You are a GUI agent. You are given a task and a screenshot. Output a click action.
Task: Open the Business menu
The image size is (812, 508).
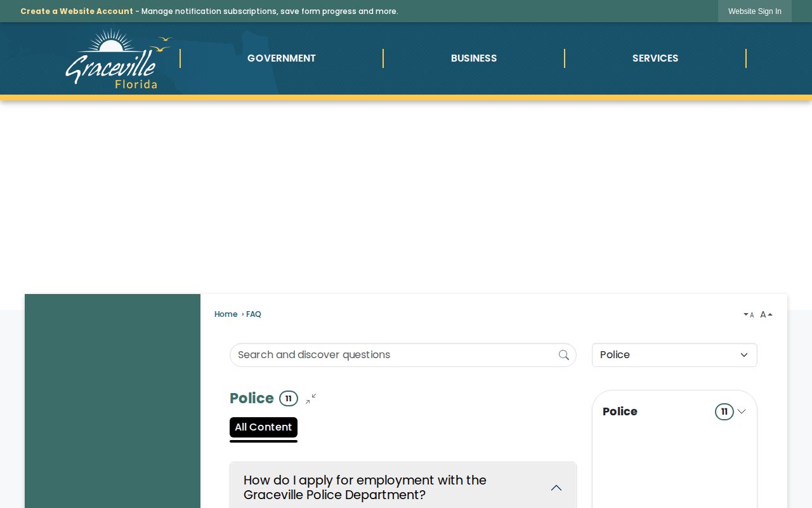(x=474, y=58)
